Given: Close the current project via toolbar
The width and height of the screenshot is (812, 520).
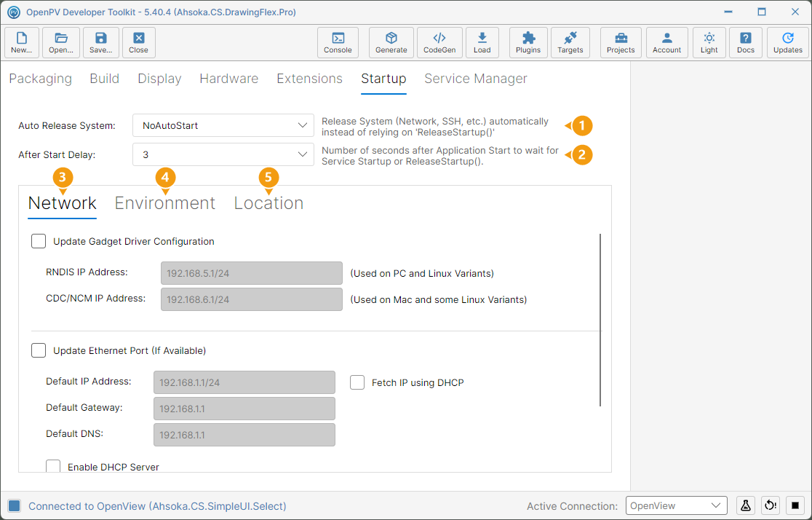Looking at the screenshot, I should (139, 42).
